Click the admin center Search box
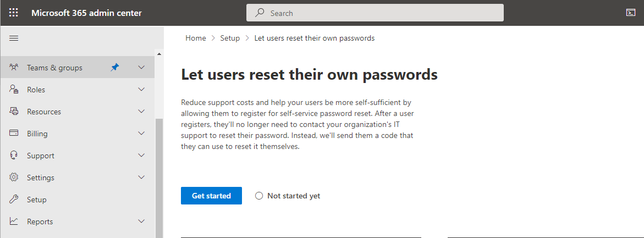This screenshot has height=238, width=644. pos(375,13)
